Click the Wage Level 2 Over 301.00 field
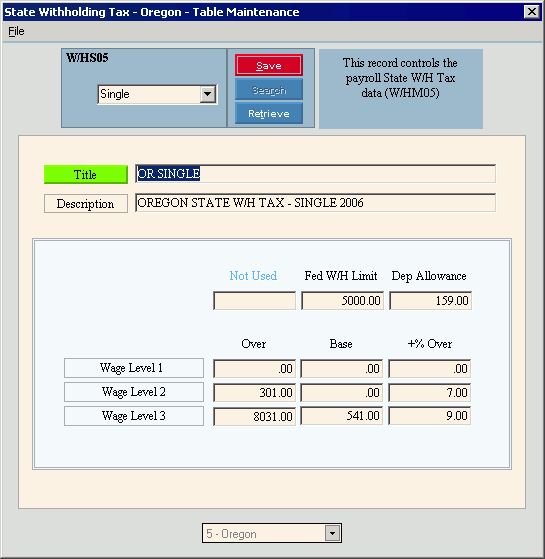Image resolution: width=545 pixels, height=559 pixels. [x=254, y=393]
